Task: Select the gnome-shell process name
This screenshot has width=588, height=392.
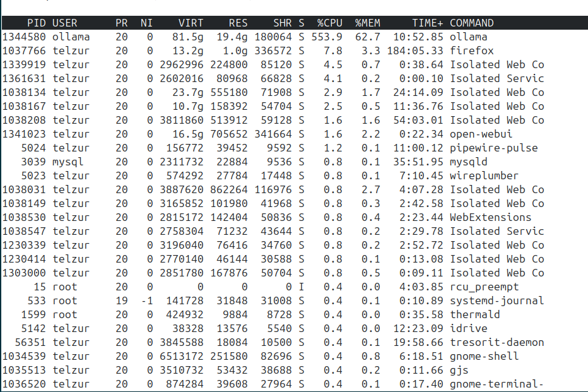Action: [x=484, y=356]
